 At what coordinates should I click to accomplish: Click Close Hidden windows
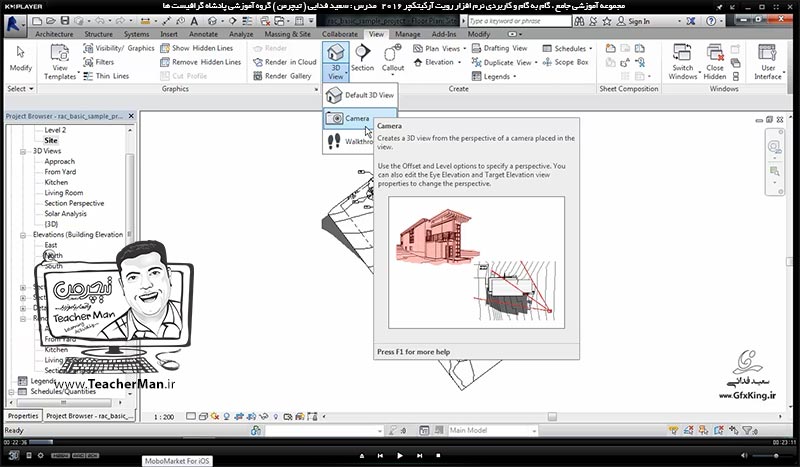coord(715,62)
